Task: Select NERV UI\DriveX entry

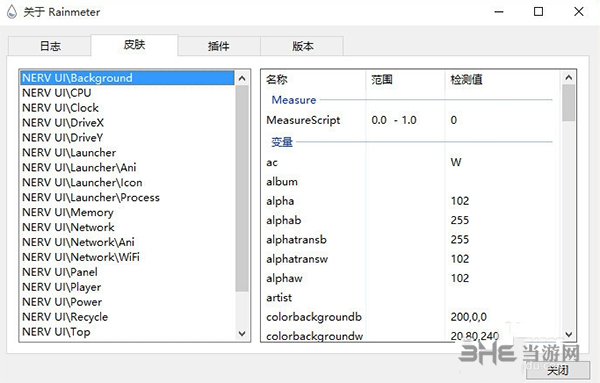Action: click(x=127, y=123)
